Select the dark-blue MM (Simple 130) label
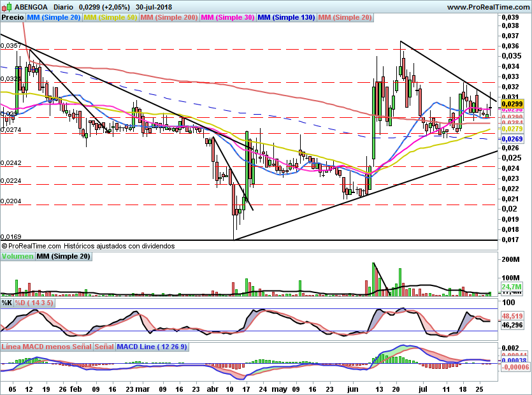Screen dimensions: 532x395 pos(286,17)
